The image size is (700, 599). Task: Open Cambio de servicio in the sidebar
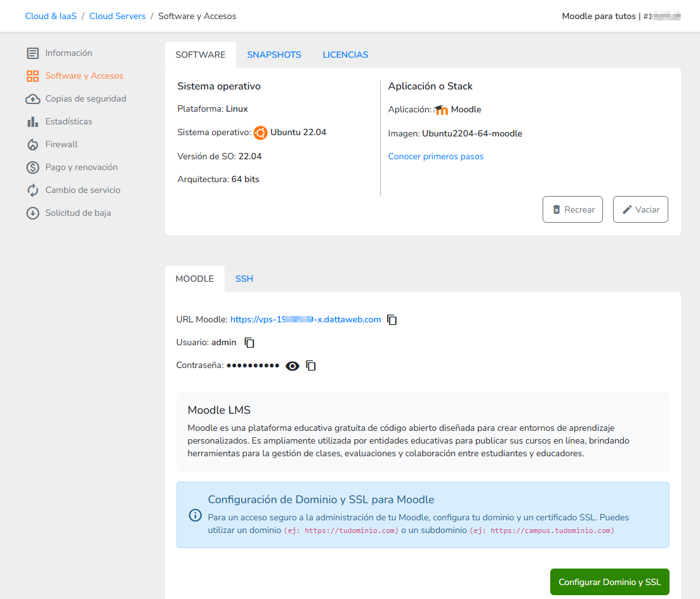click(x=83, y=190)
